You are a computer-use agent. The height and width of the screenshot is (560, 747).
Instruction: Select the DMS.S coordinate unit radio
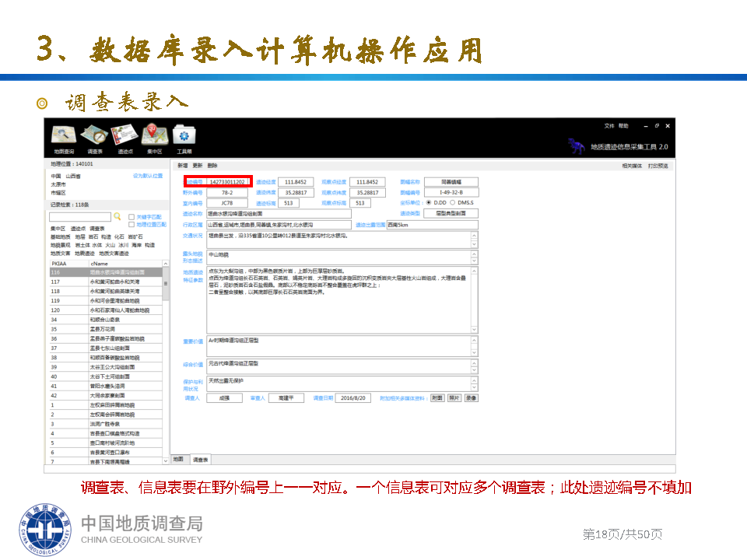coord(453,203)
